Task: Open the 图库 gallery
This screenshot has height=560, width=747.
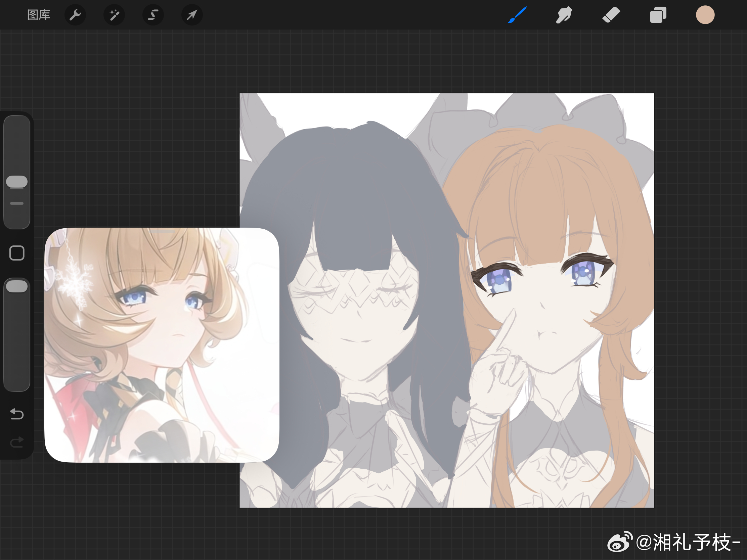Action: pyautogui.click(x=39, y=15)
